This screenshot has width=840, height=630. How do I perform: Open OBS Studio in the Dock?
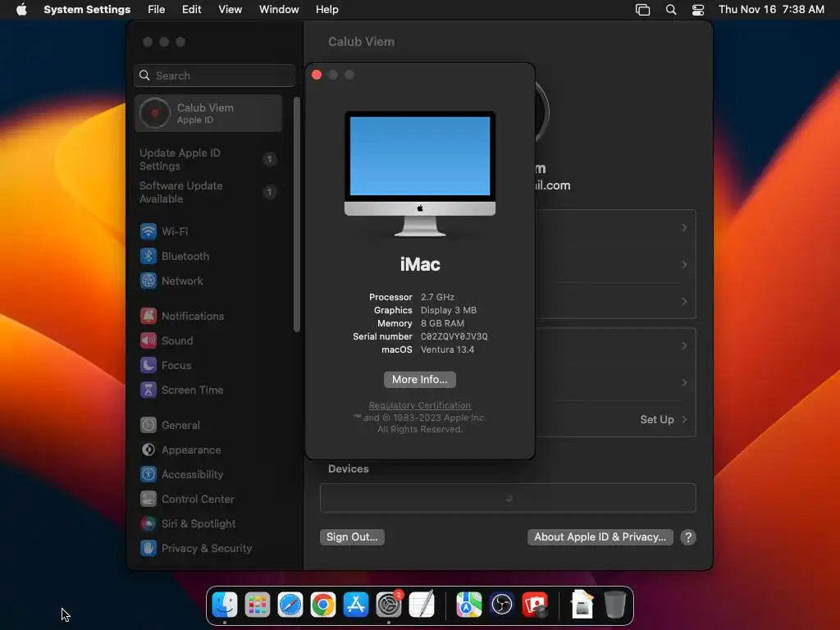502,605
